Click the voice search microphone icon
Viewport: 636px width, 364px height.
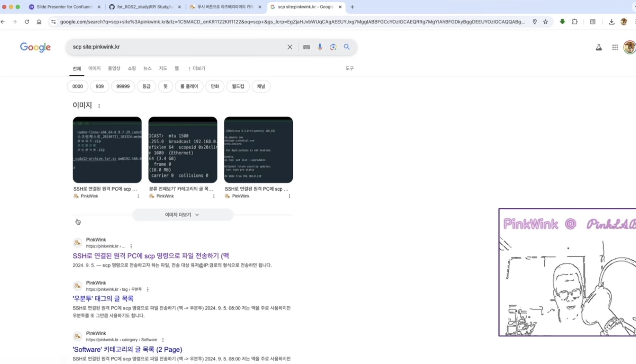tap(320, 47)
